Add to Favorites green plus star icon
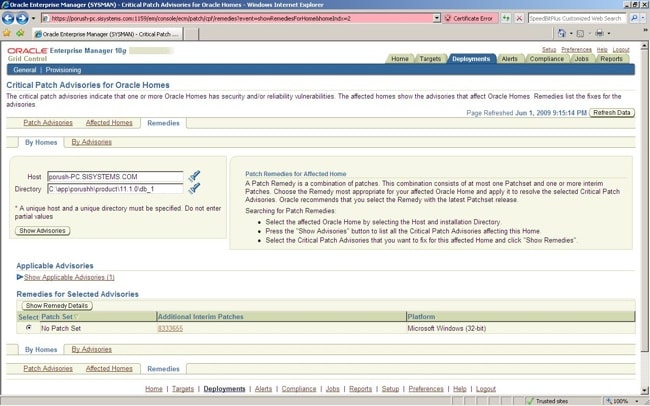The height and width of the screenshot is (406, 650). pos(20,33)
